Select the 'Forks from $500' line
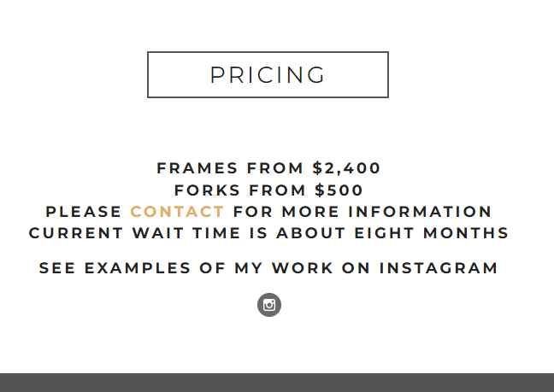 click(x=268, y=190)
